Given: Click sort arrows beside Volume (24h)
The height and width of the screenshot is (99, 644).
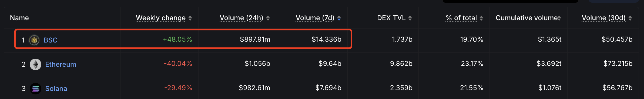Looking at the screenshot, I should pyautogui.click(x=268, y=18).
